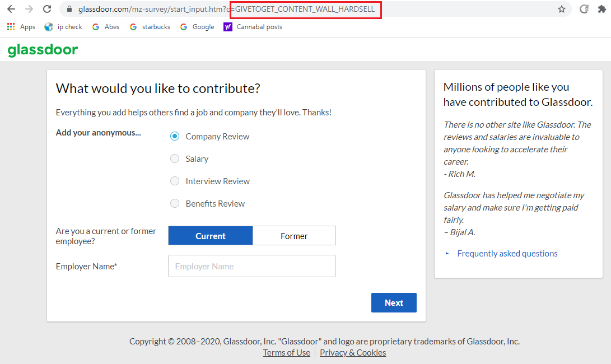
Task: Click the Next button
Action: (x=394, y=302)
